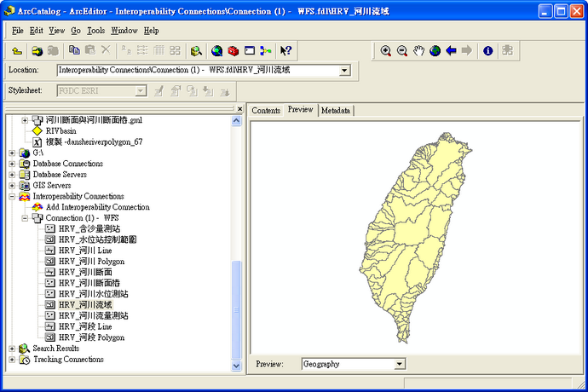This screenshot has width=588, height=392.
Task: Click the Full Extent globe icon
Action: 435,51
